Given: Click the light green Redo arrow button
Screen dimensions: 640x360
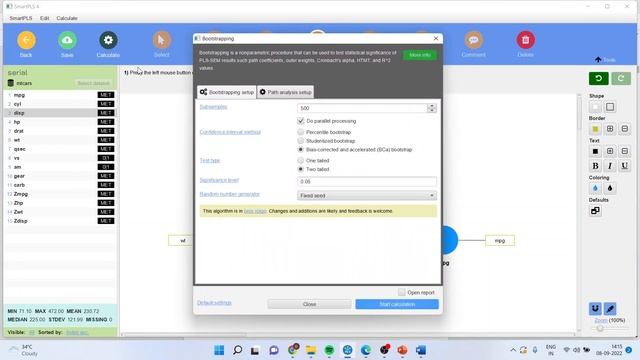Looking at the screenshot, I should click(621, 78).
